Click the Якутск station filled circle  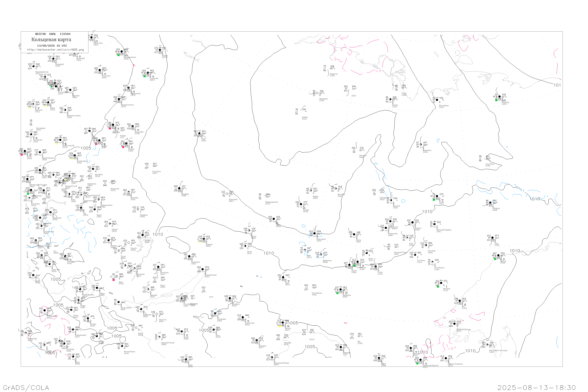click(x=390, y=221)
